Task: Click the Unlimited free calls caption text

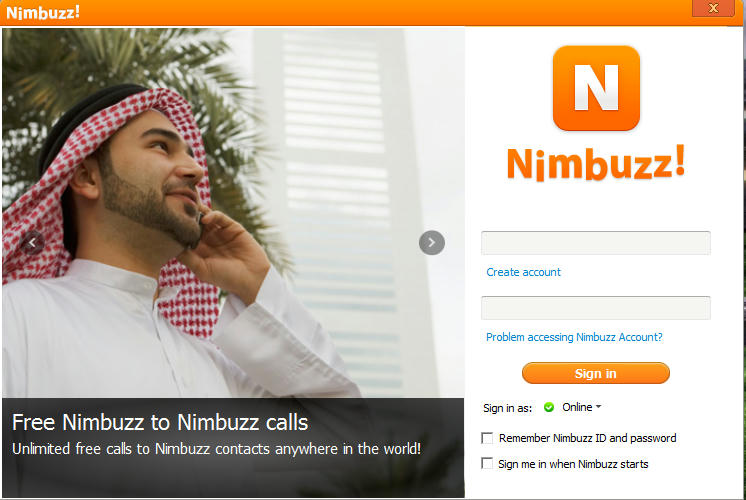Action: [x=216, y=449]
